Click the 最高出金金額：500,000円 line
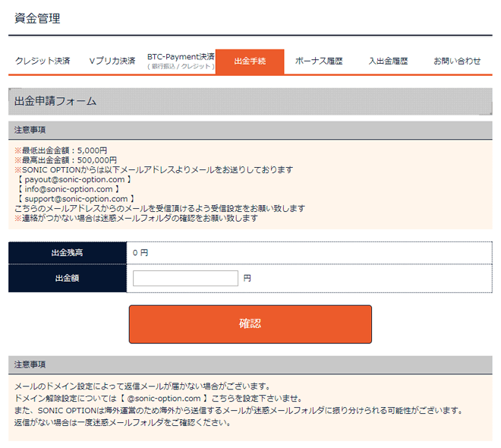 tap(65, 160)
